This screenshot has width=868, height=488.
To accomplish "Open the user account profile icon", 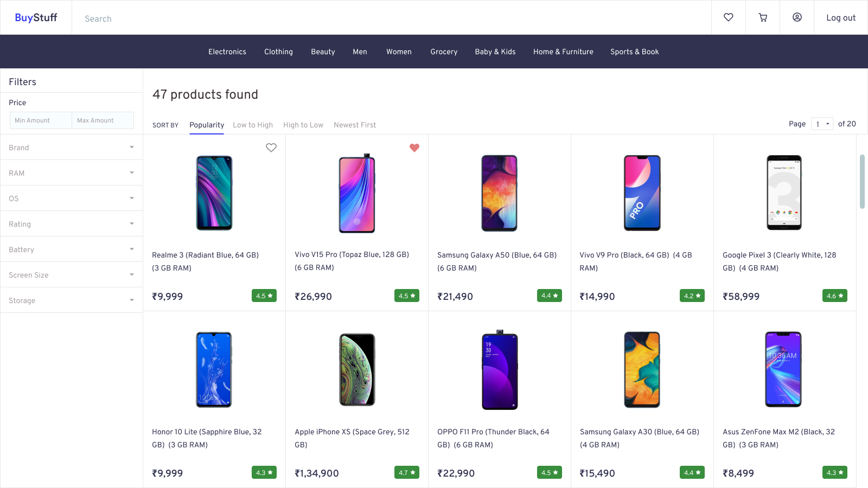I will (x=797, y=17).
